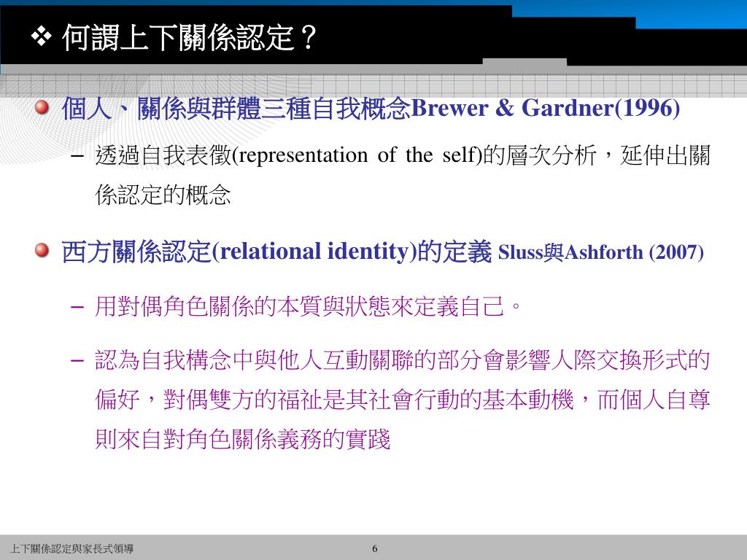747x560 pixels.
Task: Click the citation Sluss與Ashforth (2007)
Action: pyautogui.click(x=601, y=252)
